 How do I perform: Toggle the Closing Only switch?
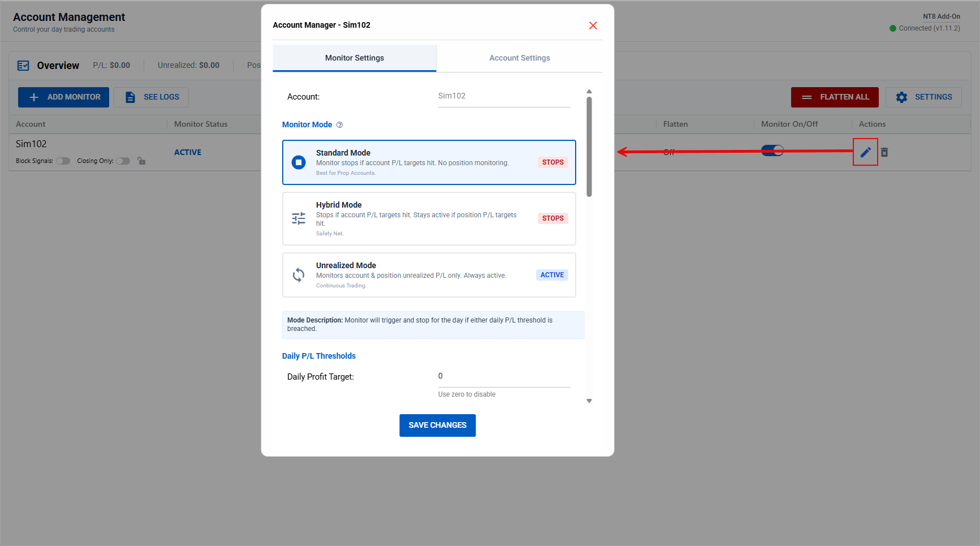pyautogui.click(x=123, y=161)
